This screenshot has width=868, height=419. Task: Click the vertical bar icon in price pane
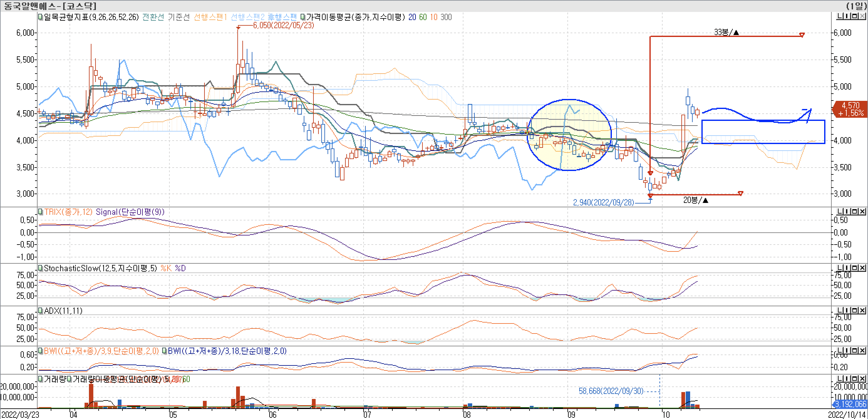tap(847, 16)
